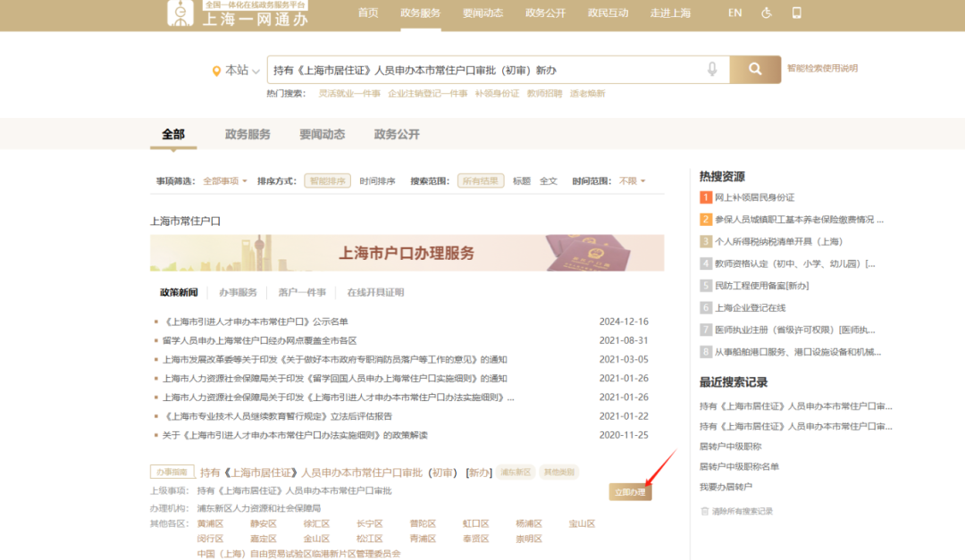
Task: Click the 上海一网通办 logo
Action: click(237, 14)
